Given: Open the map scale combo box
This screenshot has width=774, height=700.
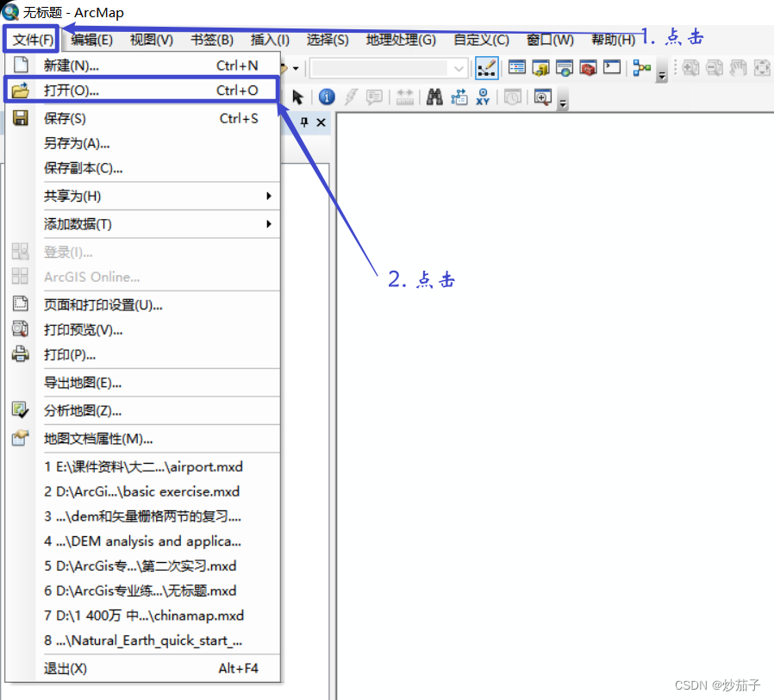Looking at the screenshot, I should pos(388,68).
